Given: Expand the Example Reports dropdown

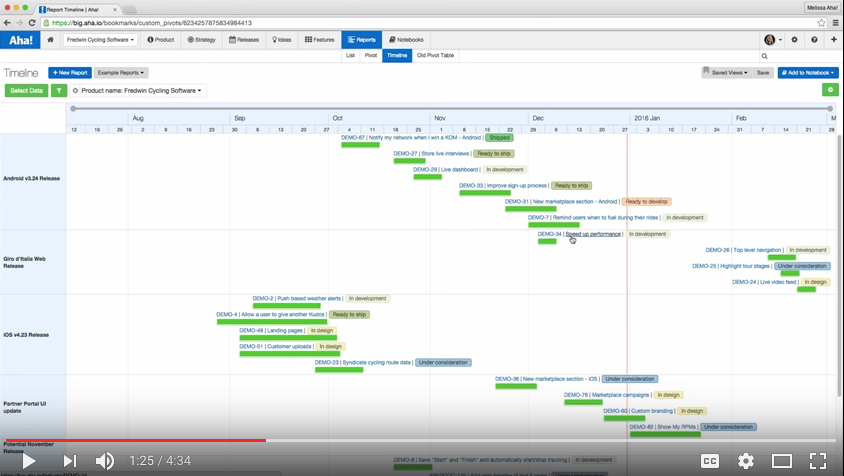Looking at the screenshot, I should [121, 73].
